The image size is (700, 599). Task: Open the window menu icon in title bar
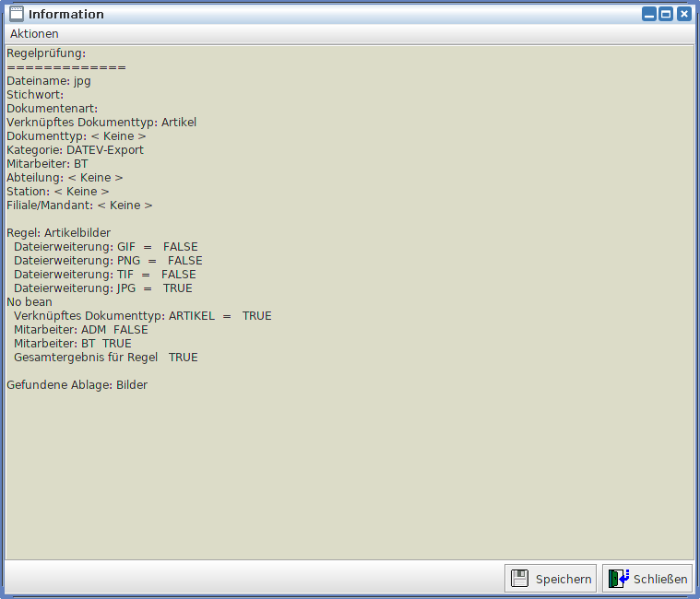click(16, 14)
